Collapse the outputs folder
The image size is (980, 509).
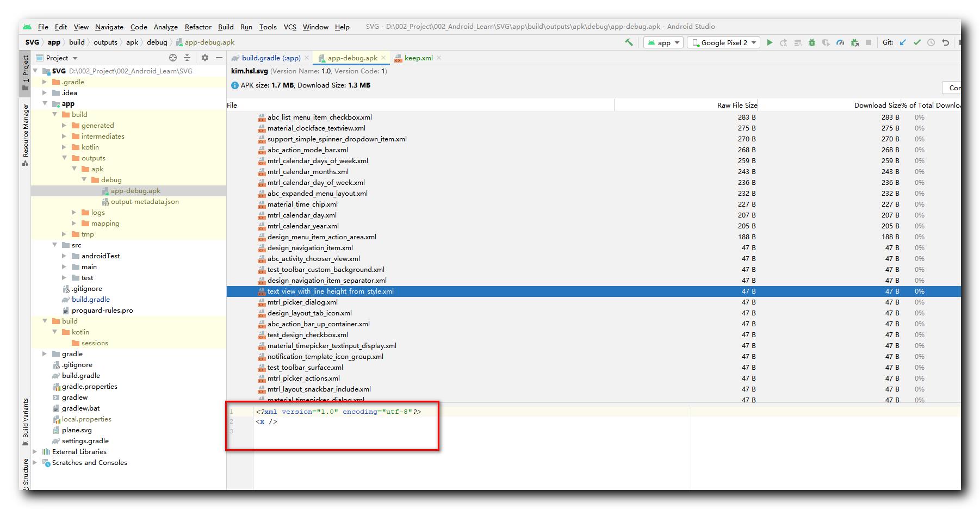[x=65, y=158]
